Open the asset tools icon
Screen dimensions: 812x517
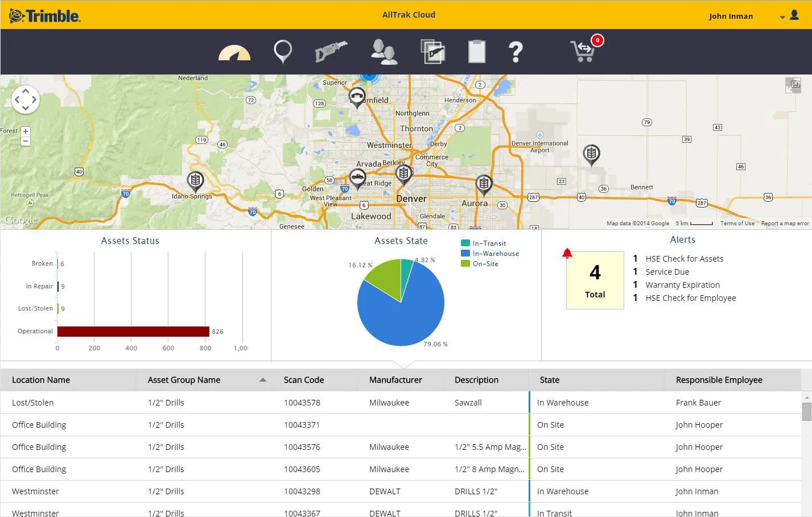331,51
